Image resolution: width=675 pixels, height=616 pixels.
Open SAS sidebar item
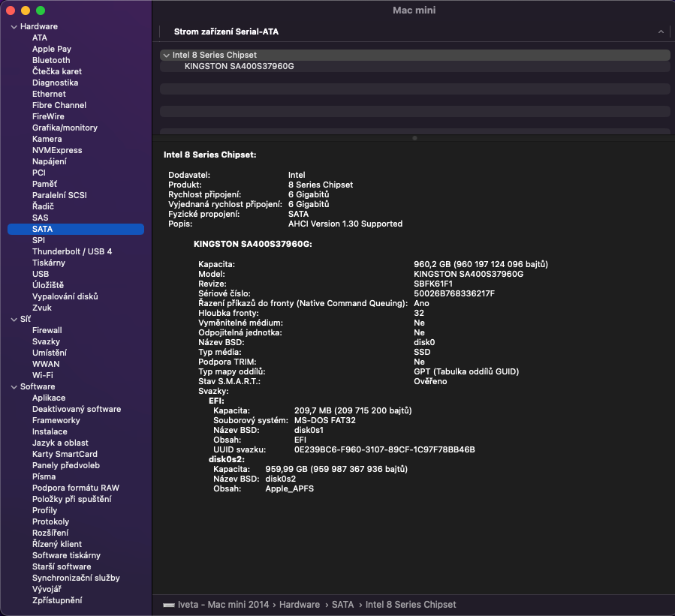tap(40, 218)
